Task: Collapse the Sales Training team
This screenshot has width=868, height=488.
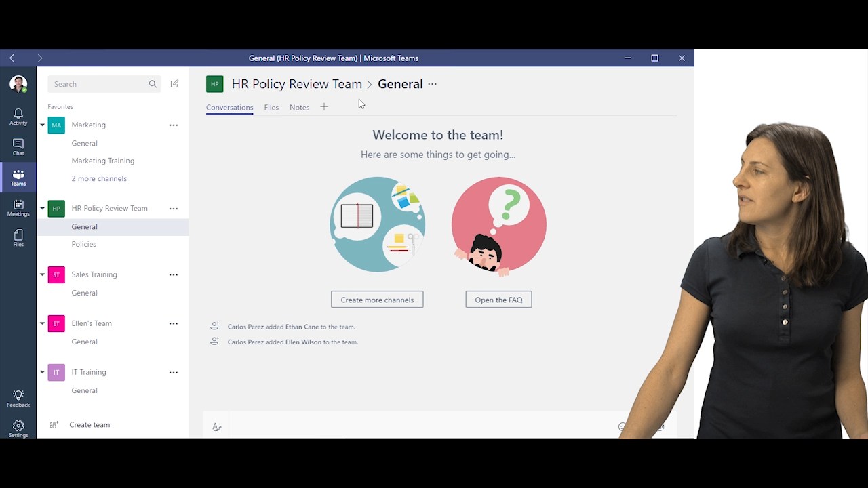Action: coord(42,274)
